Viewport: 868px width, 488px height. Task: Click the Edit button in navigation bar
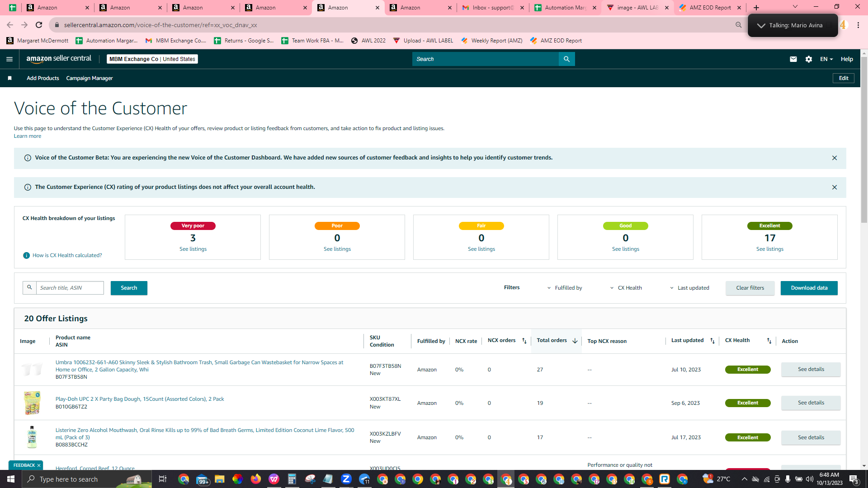point(844,78)
